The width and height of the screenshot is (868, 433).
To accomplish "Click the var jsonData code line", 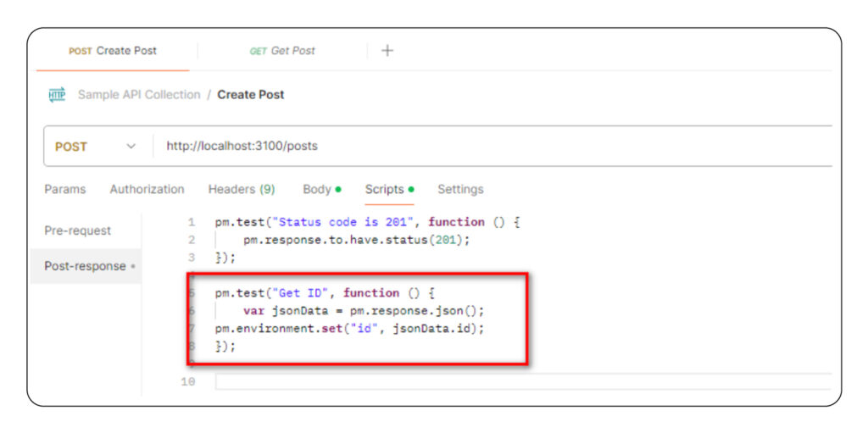I will (357, 311).
